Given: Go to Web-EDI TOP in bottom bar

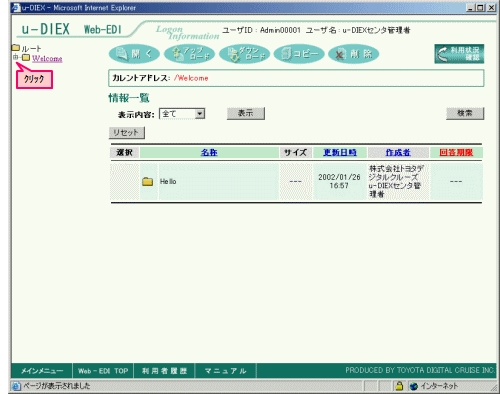Looking at the screenshot, I should [103, 371].
